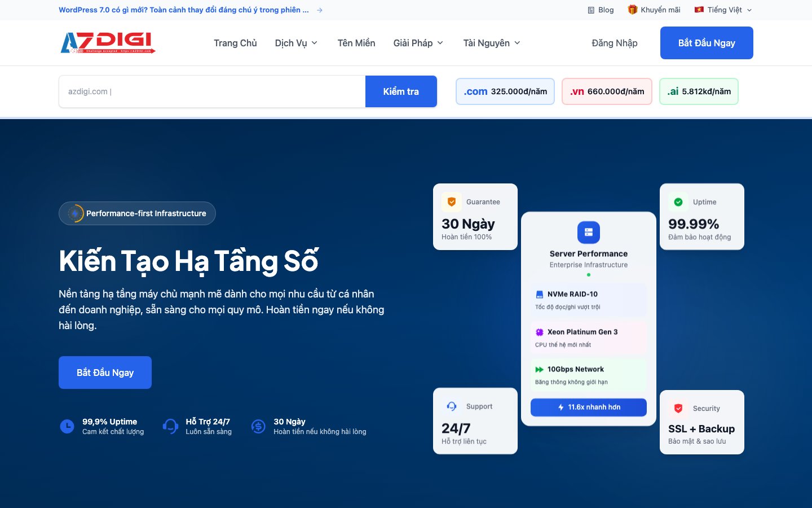
Task: Click the SSL + Backup text
Action: 701,429
